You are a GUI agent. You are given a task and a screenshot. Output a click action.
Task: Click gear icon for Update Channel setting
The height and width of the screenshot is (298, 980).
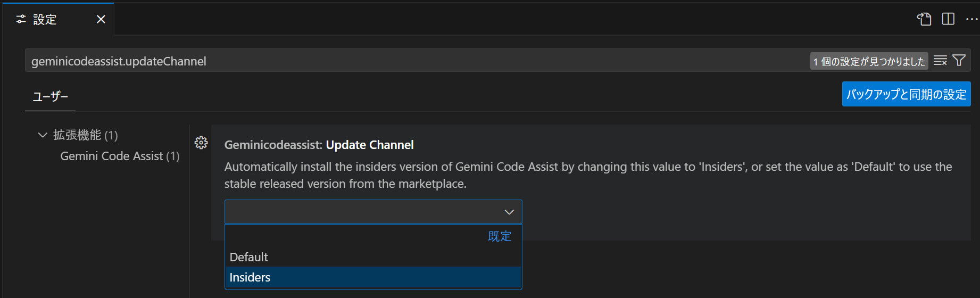pyautogui.click(x=201, y=143)
